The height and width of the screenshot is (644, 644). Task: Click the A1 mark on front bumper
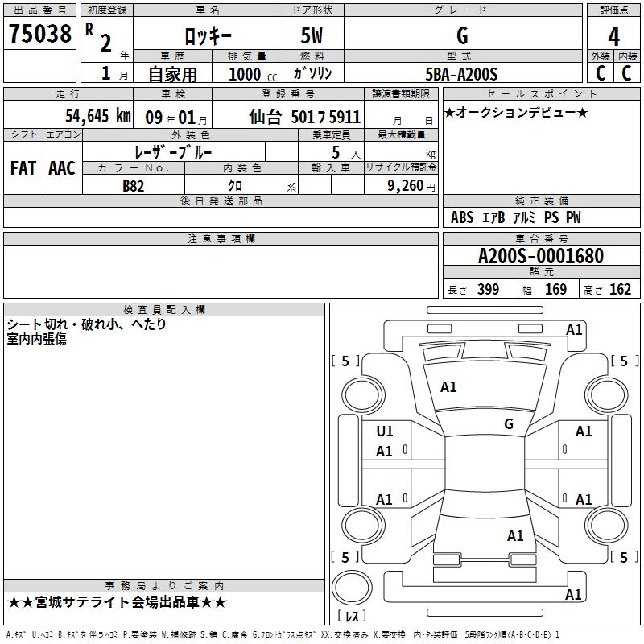(574, 330)
